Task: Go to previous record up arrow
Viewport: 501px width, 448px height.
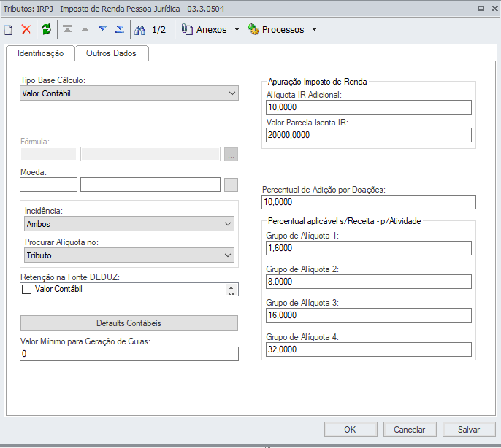Action: point(85,29)
